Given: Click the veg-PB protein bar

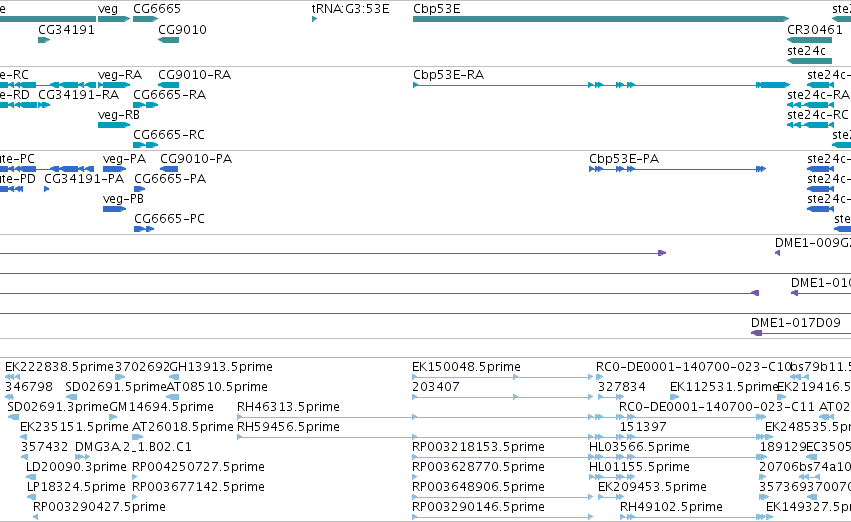Looking at the screenshot, I should click(x=115, y=209).
